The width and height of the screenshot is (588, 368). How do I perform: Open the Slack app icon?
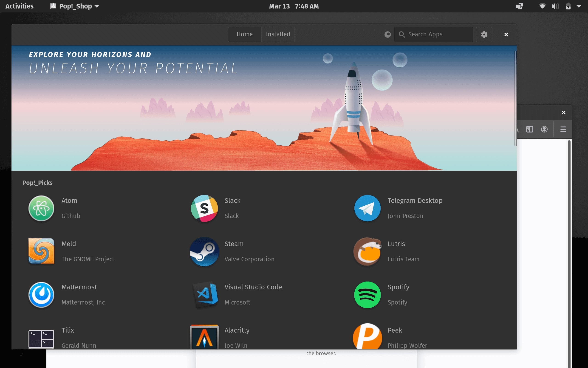pyautogui.click(x=204, y=208)
